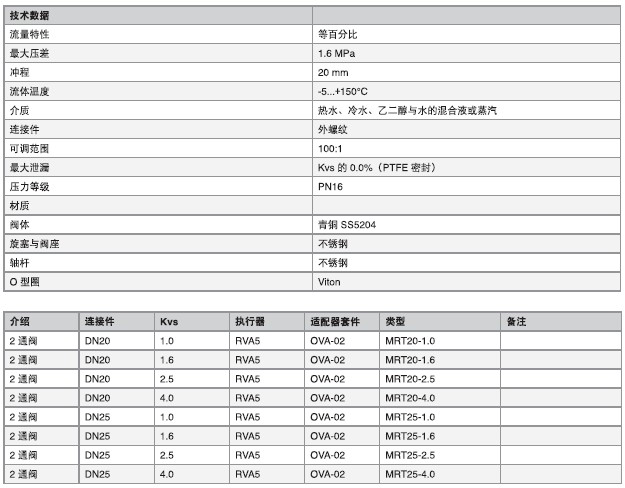
Task: Select the 轴杆 label
Action: 20,263
